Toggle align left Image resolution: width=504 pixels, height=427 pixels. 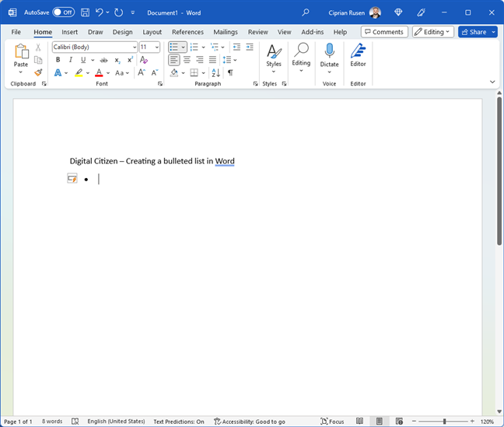point(174,60)
